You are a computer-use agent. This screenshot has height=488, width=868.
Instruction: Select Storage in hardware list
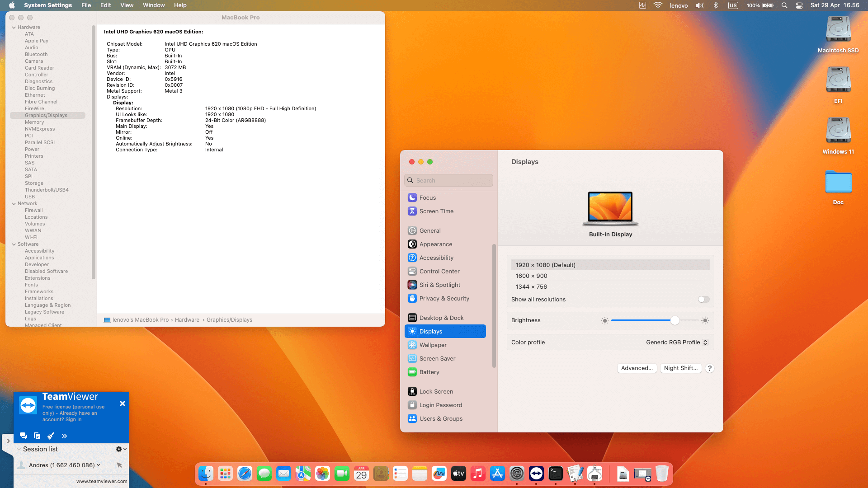(x=34, y=183)
